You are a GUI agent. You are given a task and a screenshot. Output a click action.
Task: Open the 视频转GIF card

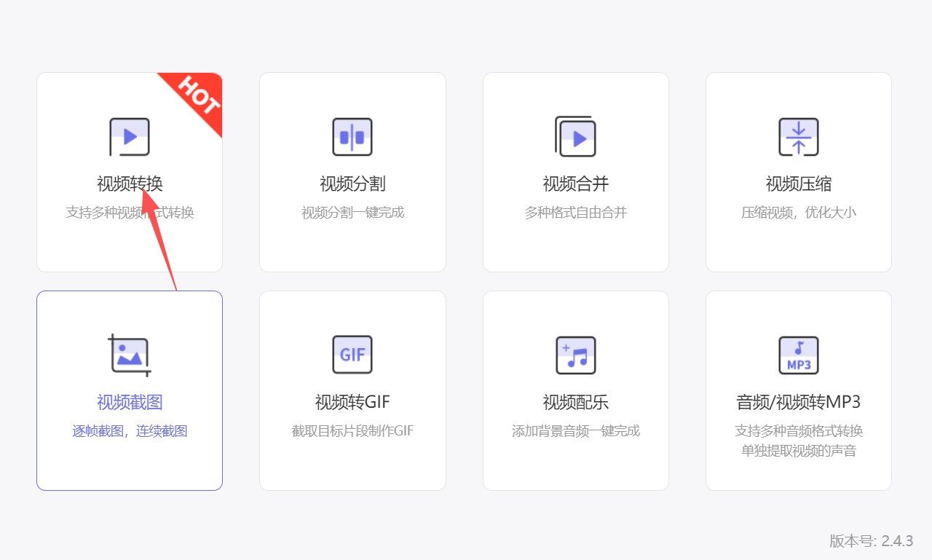point(352,390)
